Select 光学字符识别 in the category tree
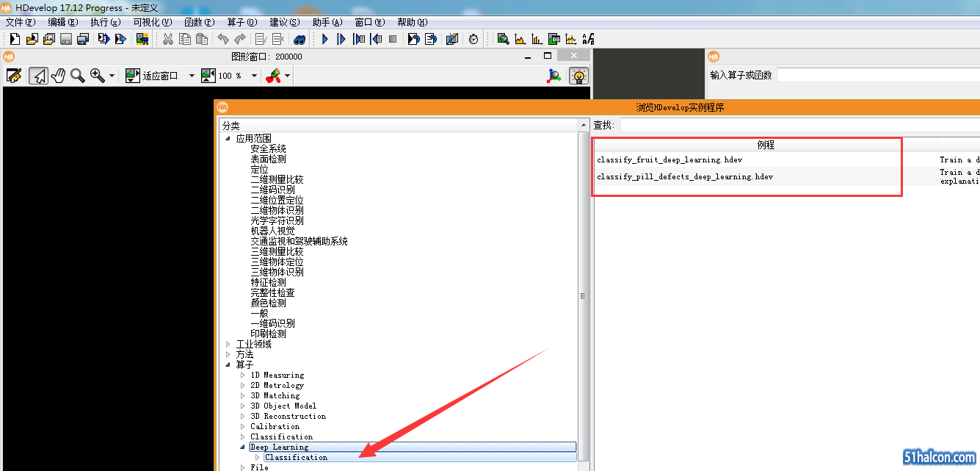 [x=277, y=220]
